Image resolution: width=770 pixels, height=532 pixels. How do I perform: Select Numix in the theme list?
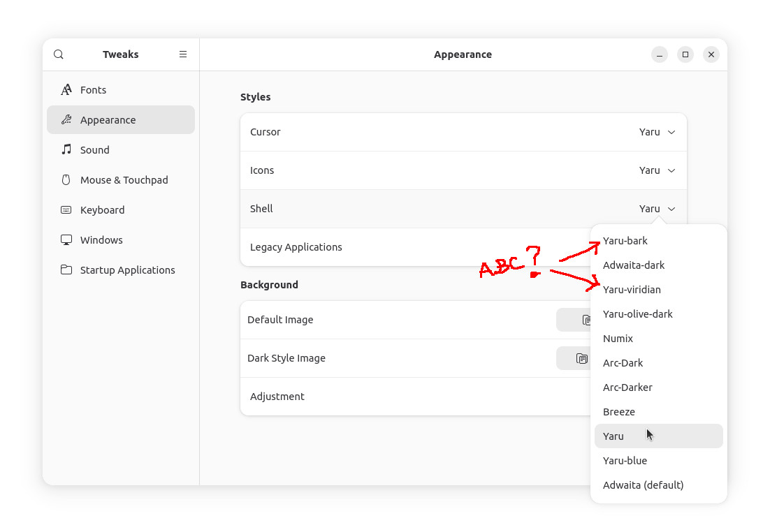618,339
